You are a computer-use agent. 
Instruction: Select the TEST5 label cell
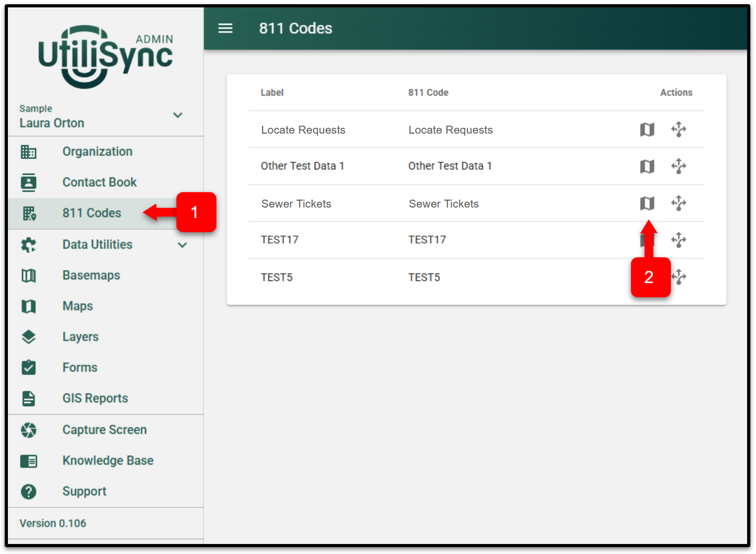point(277,278)
